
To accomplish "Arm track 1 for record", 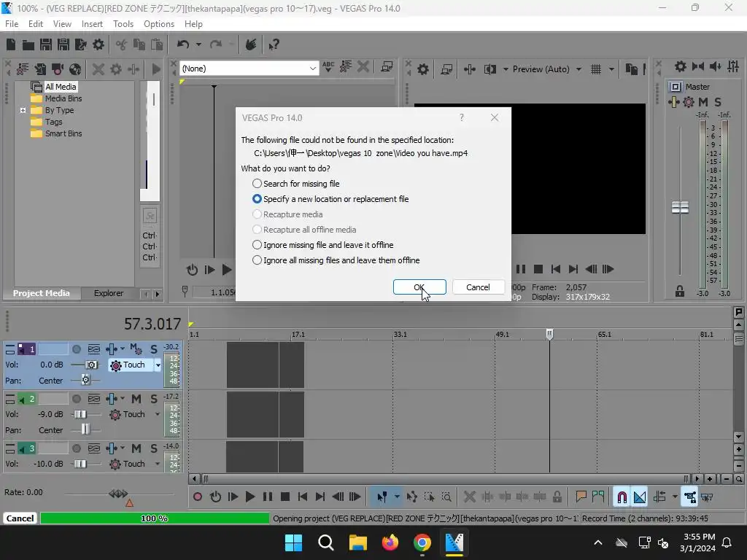I will coord(76,349).
